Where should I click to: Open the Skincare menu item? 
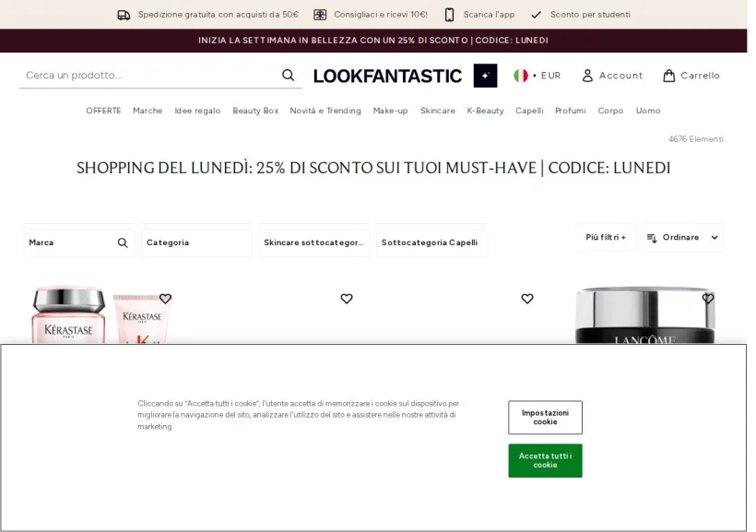(x=437, y=111)
